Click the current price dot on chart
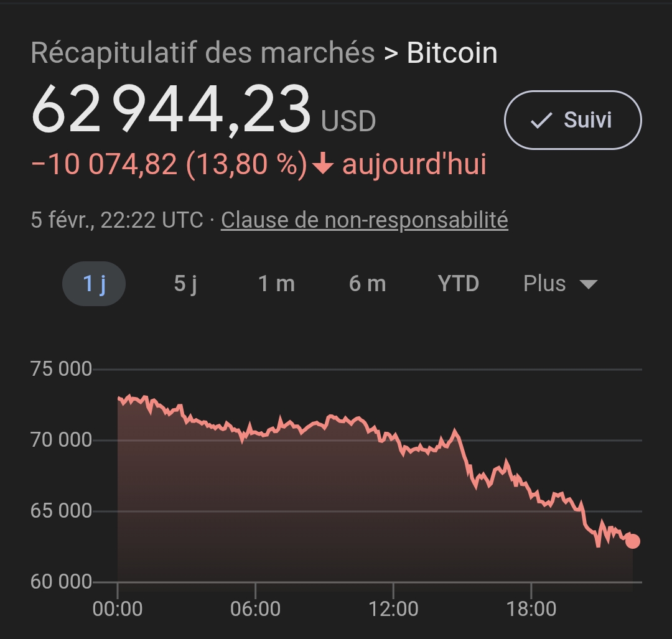The height and width of the screenshot is (639, 672). coord(632,541)
